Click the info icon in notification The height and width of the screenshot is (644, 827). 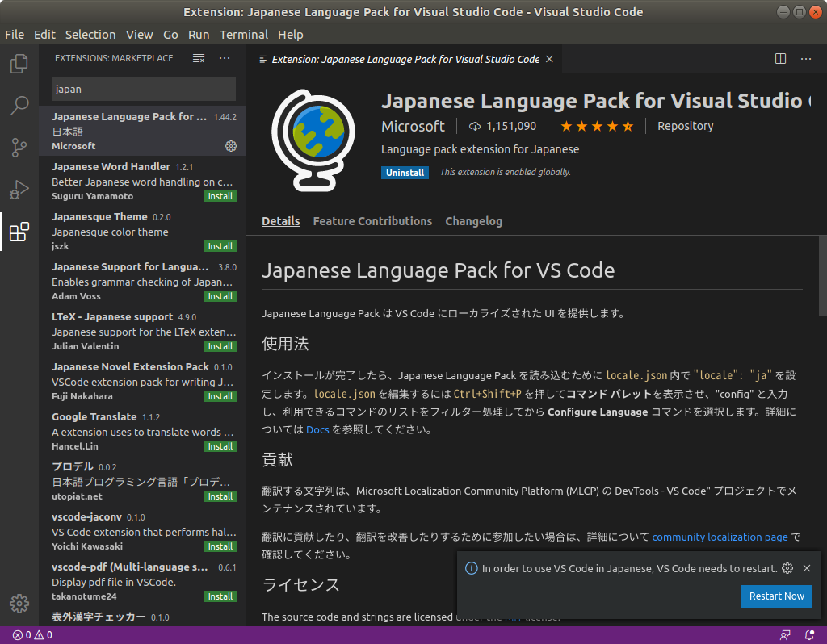(471, 568)
